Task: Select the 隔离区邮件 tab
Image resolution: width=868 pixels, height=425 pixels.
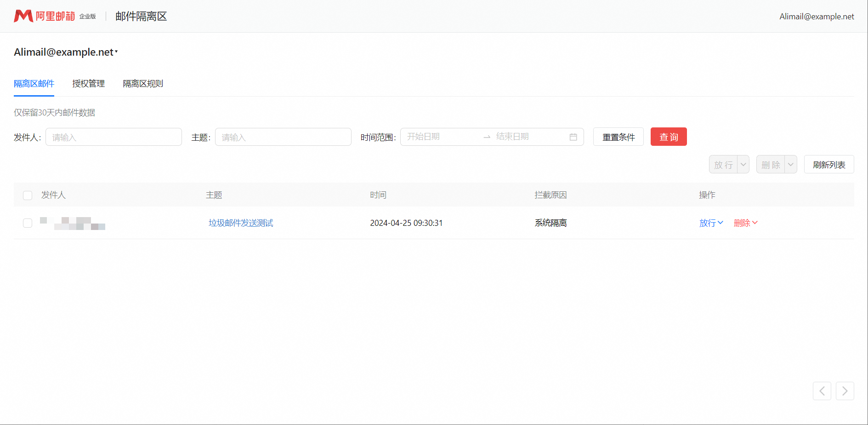Action: click(x=34, y=84)
